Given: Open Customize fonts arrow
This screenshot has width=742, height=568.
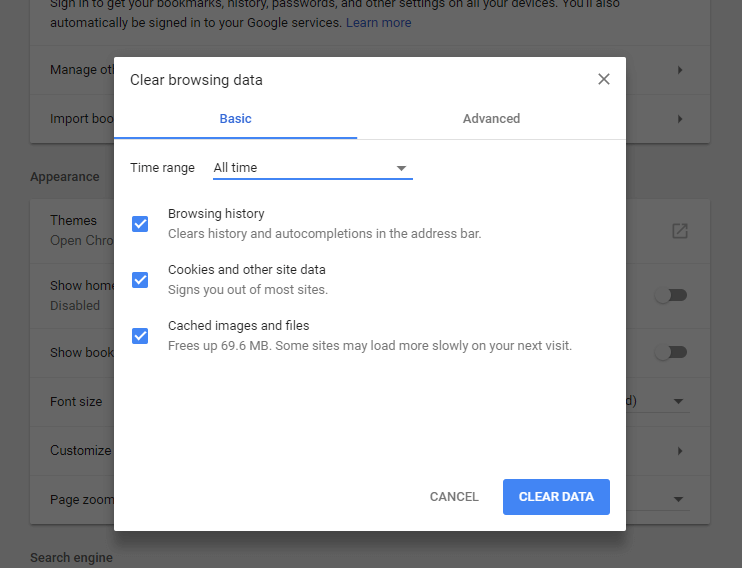Looking at the screenshot, I should coord(680,451).
